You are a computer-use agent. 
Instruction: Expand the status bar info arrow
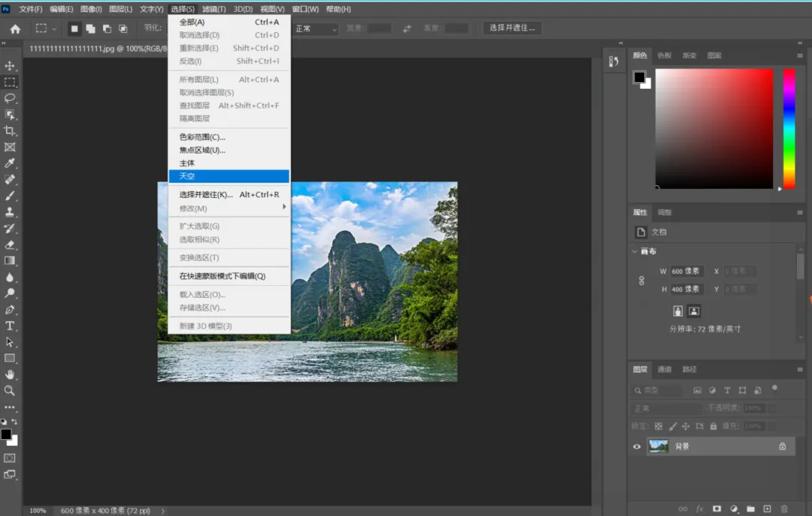pos(162,511)
